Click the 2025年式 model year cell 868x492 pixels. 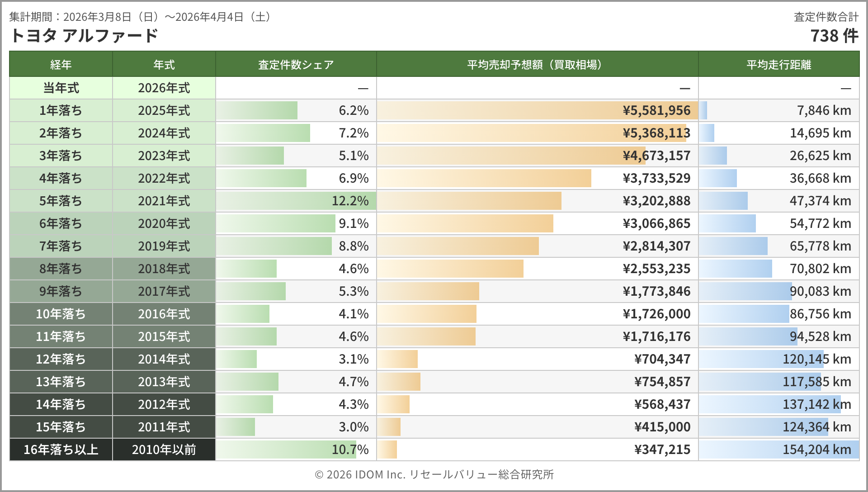[164, 110]
